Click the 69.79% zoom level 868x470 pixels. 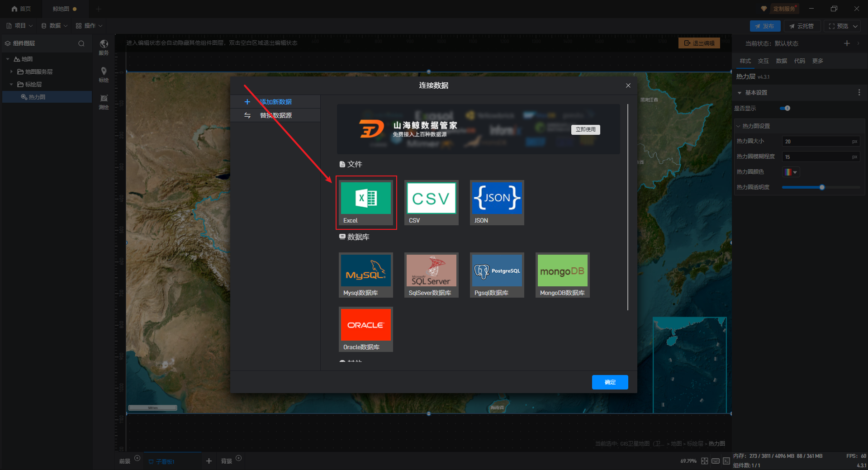pos(688,461)
